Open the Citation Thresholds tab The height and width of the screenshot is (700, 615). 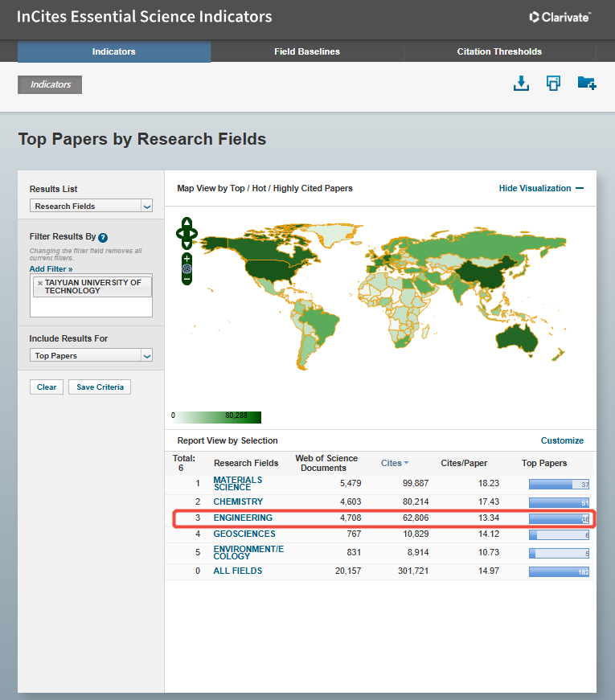(499, 51)
